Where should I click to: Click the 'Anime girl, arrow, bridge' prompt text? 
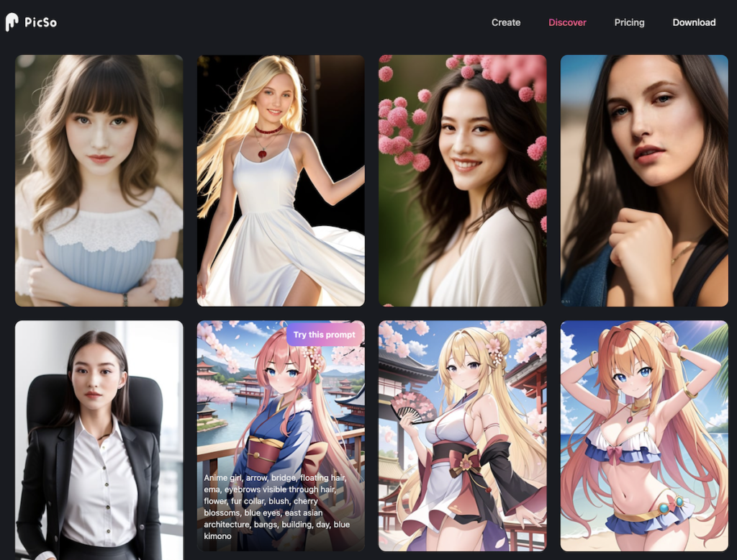(277, 507)
